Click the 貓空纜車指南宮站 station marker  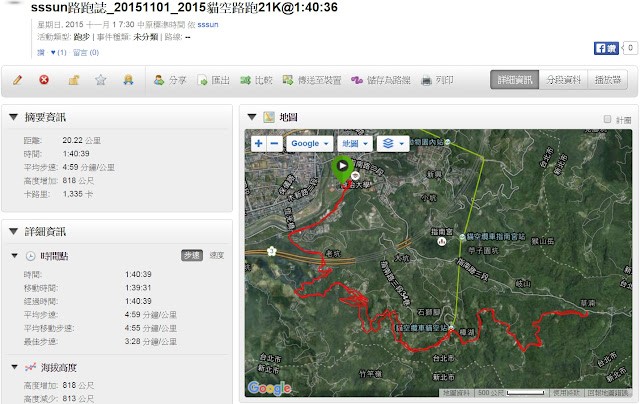click(462, 237)
